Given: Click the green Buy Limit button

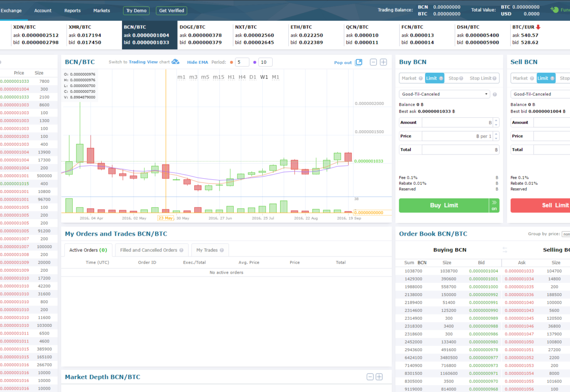Looking at the screenshot, I should [x=444, y=205].
